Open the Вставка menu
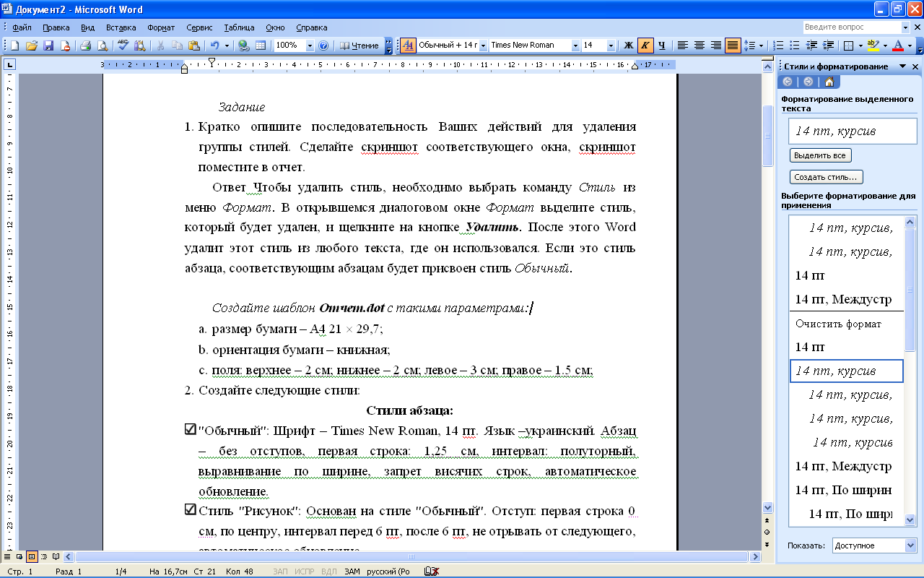The height and width of the screenshot is (578, 924). [121, 27]
